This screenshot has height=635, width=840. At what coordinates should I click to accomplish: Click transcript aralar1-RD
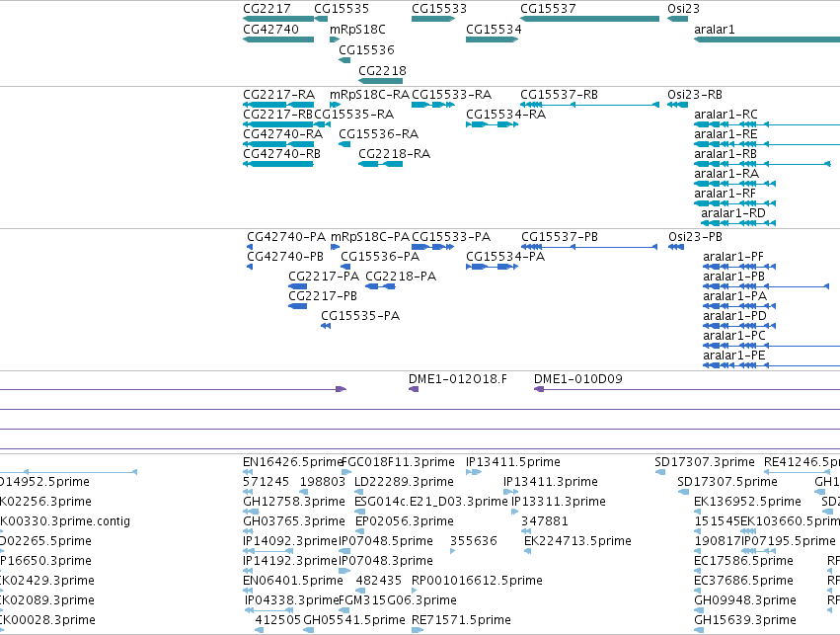pos(733,213)
